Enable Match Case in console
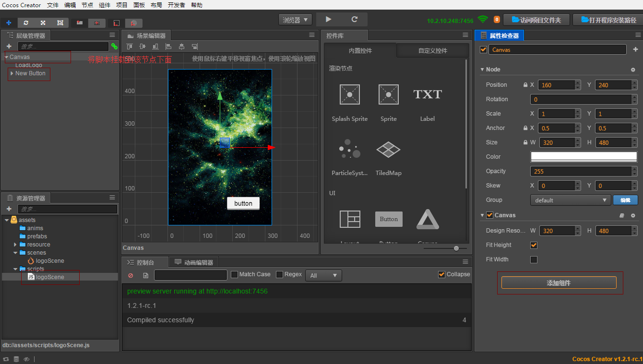The image size is (643, 364). coord(234,274)
